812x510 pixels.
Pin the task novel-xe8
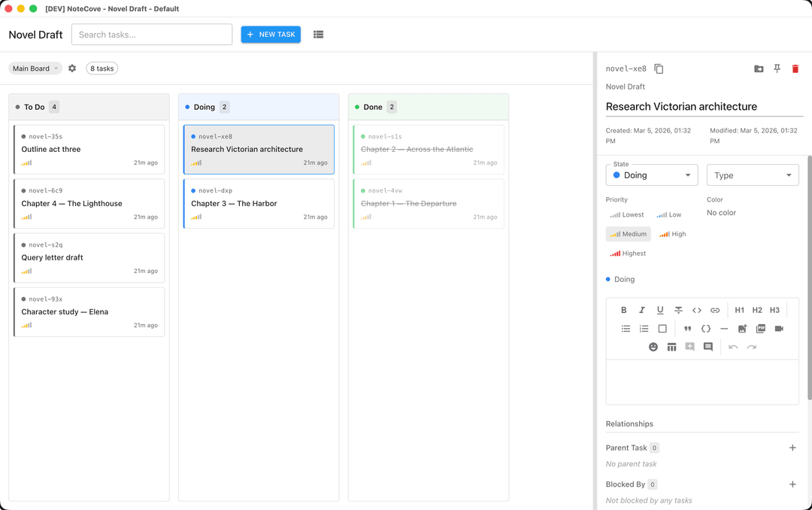pyautogui.click(x=777, y=68)
